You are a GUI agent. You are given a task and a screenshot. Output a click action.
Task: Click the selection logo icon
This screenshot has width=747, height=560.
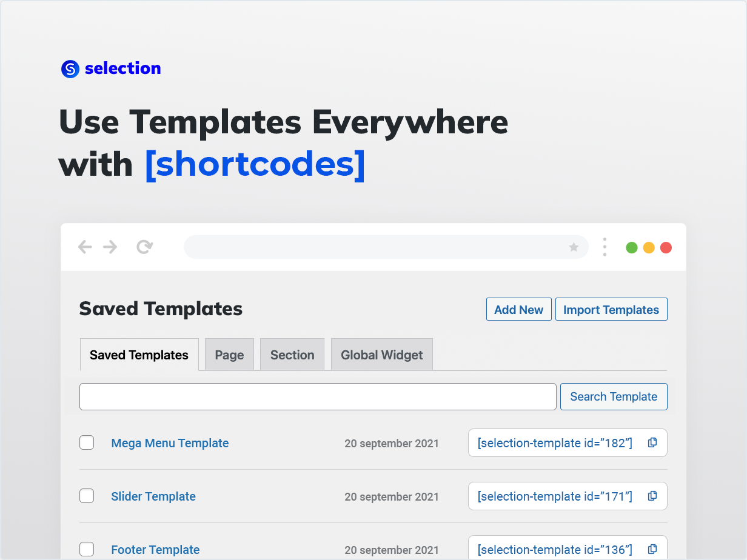(70, 69)
